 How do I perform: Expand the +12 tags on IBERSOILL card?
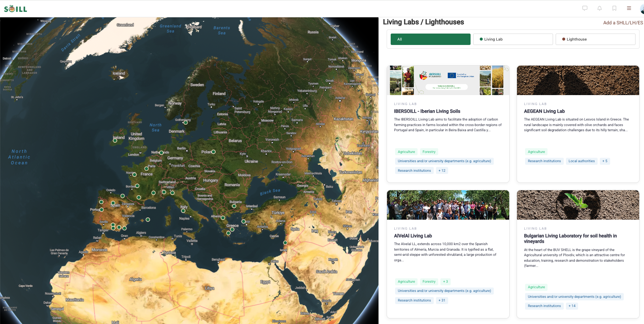(442, 171)
